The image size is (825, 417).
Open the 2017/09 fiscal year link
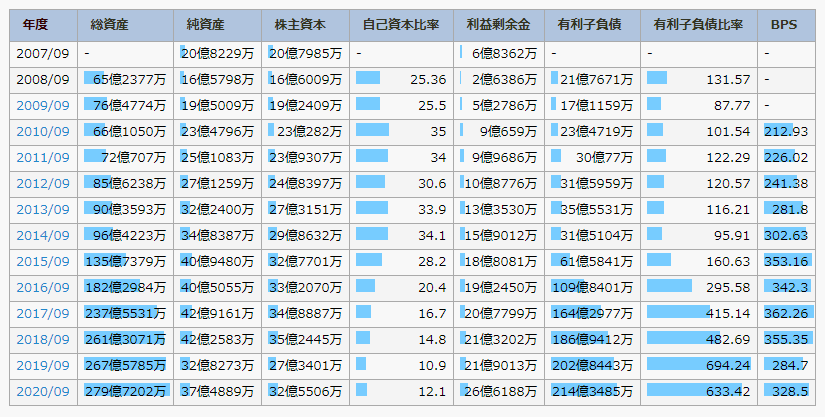click(x=43, y=314)
